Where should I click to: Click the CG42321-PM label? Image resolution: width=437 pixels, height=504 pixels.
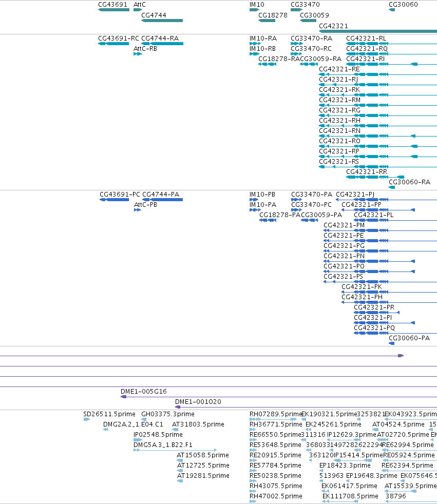tap(344, 225)
